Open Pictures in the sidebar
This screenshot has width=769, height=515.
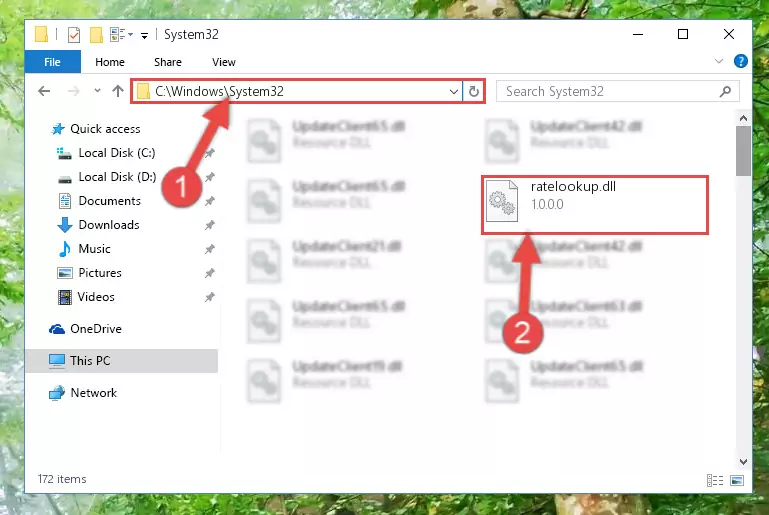(x=89, y=273)
